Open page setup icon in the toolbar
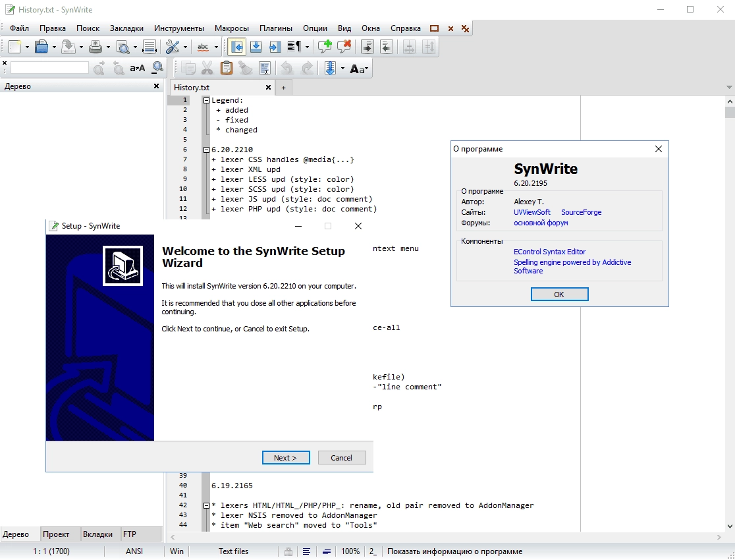 [x=150, y=46]
